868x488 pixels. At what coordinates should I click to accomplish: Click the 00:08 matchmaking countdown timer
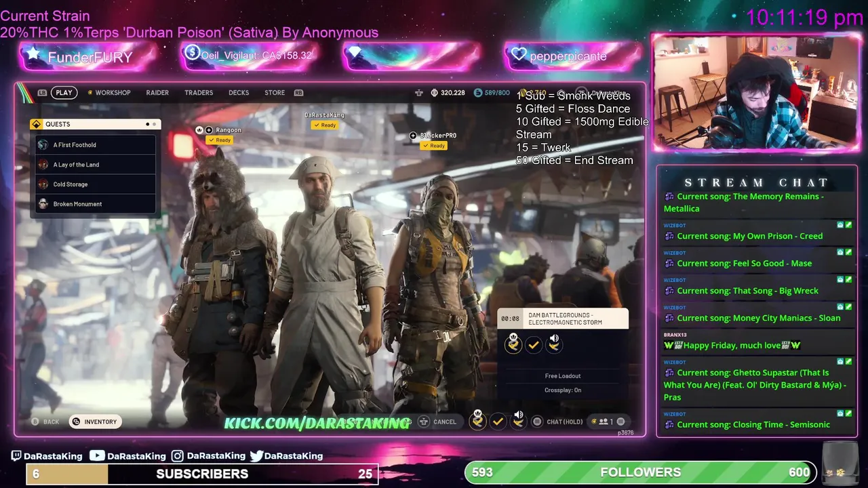point(510,319)
